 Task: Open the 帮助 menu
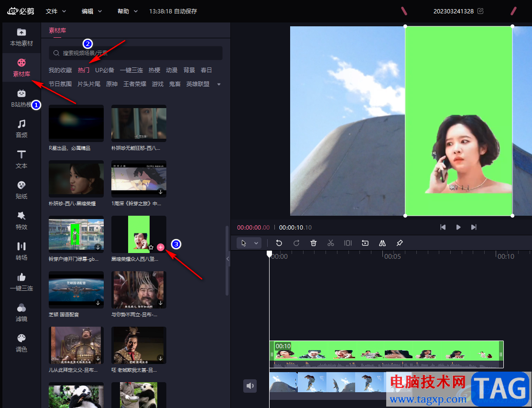(x=128, y=11)
